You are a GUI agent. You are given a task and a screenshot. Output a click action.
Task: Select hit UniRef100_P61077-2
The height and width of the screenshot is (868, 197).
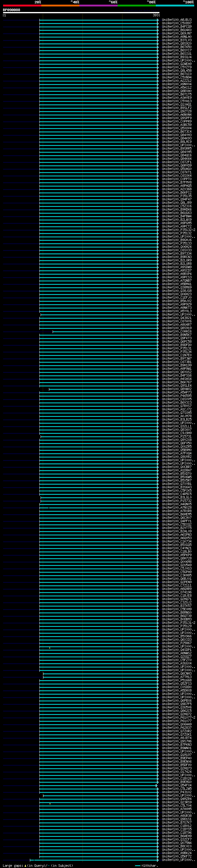point(179,718)
